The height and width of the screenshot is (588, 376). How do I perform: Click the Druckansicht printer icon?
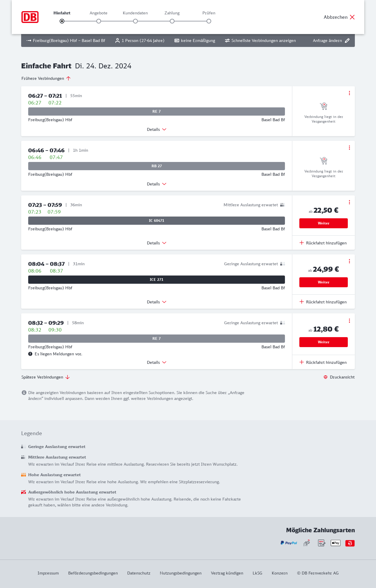click(x=325, y=377)
